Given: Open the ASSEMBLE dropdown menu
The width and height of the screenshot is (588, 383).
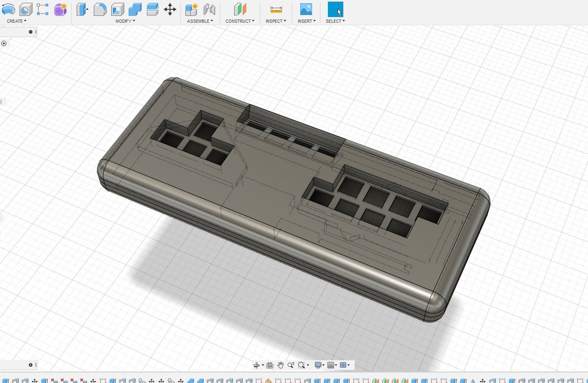Looking at the screenshot, I should [x=200, y=21].
